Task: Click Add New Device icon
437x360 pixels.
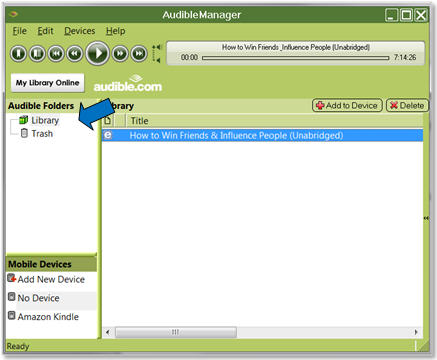Action: click(x=12, y=278)
